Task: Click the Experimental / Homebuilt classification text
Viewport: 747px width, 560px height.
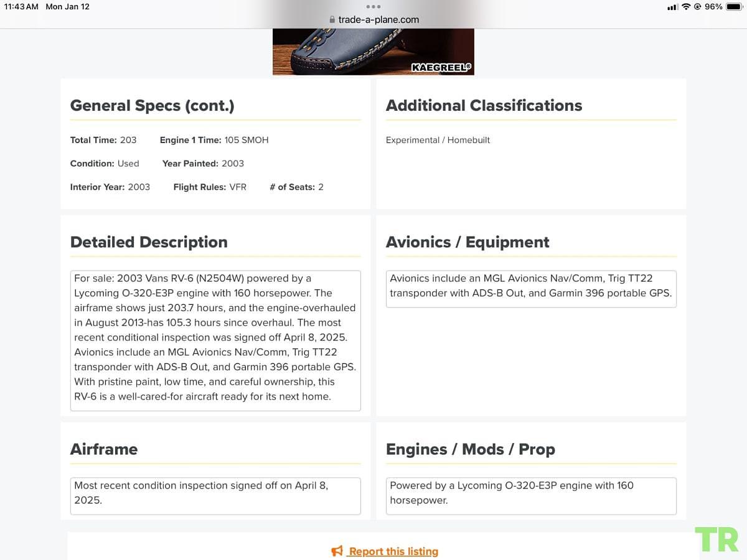Action: coord(438,140)
